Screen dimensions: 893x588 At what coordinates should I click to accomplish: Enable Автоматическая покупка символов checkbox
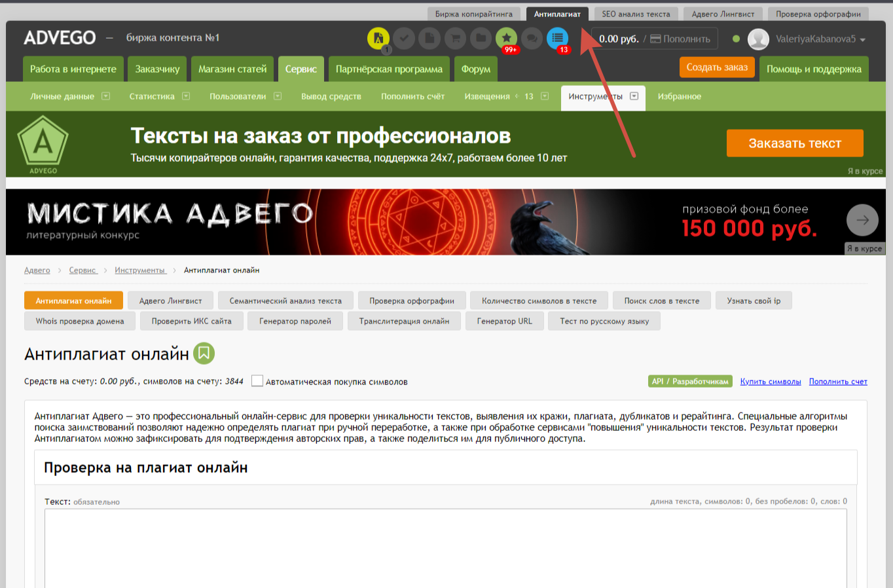pos(257,381)
